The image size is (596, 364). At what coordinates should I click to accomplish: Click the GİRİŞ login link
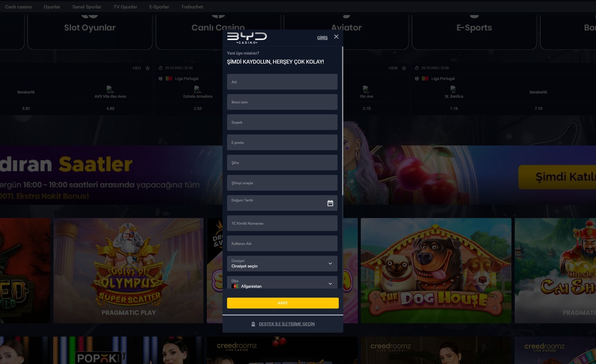(x=322, y=37)
